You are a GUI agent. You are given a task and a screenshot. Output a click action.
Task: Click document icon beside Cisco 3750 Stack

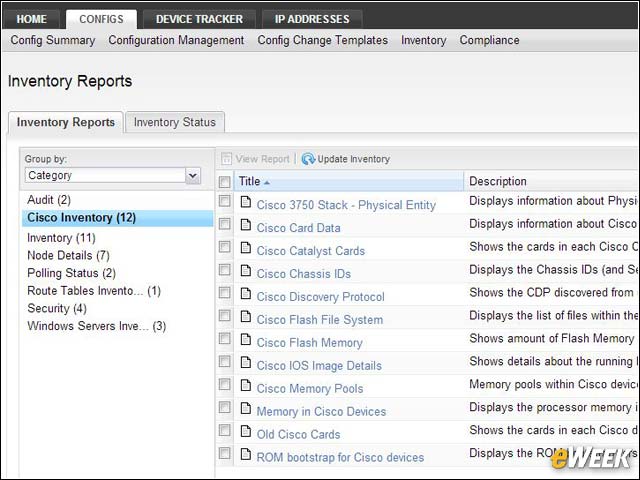coord(245,202)
